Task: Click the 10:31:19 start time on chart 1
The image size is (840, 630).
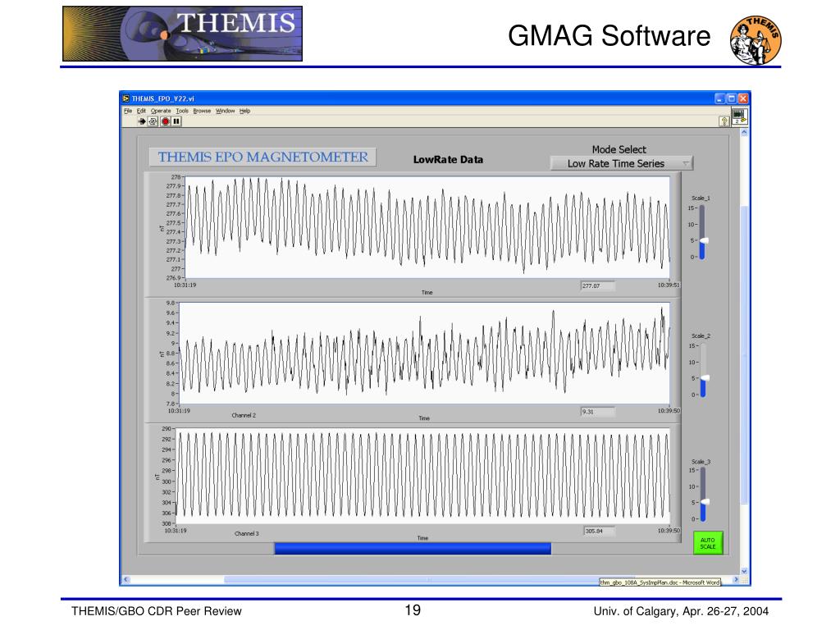Action: pos(185,285)
